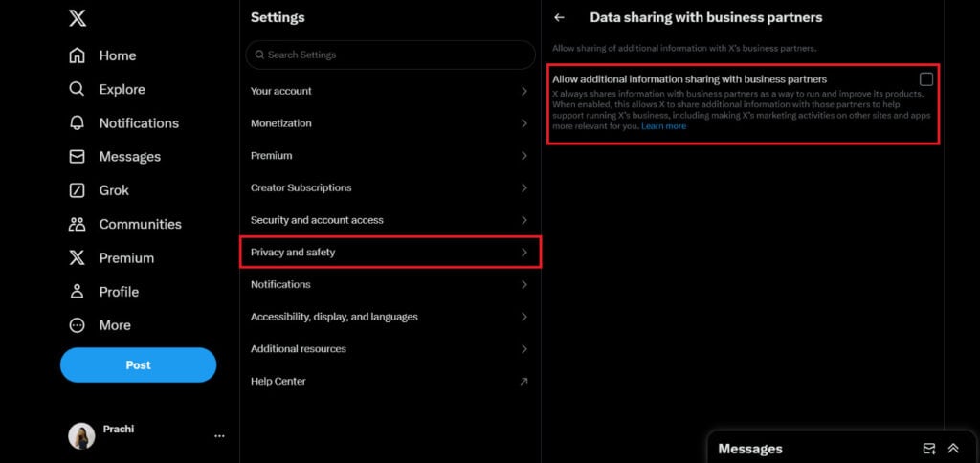Open Additional resources settings
The width and height of the screenshot is (980, 463).
[390, 349]
